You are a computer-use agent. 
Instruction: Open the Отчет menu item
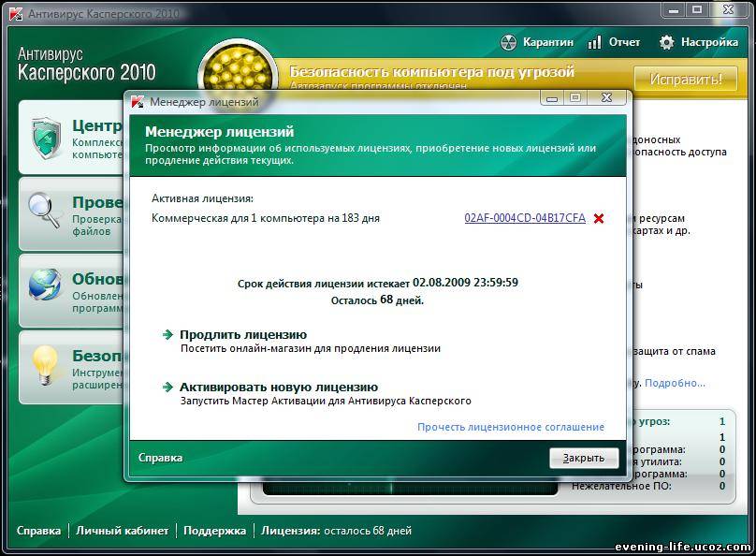[x=624, y=42]
